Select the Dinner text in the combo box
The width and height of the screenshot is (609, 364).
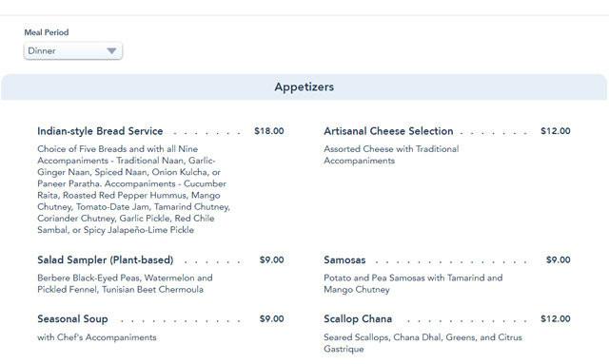[x=42, y=50]
